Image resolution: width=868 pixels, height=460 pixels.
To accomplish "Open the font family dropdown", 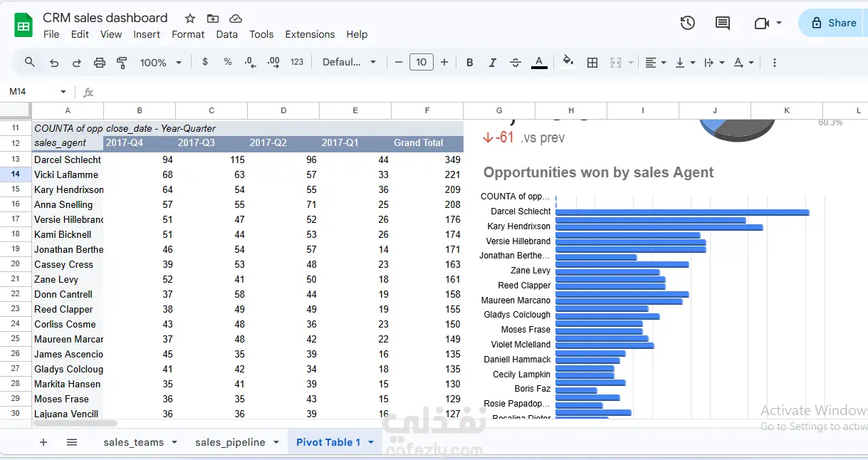I will tap(350, 63).
